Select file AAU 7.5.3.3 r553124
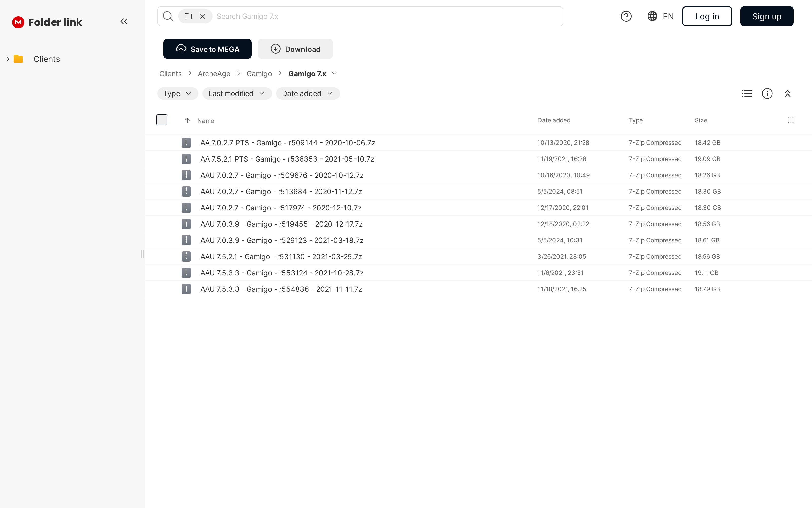The height and width of the screenshot is (508, 812). [x=479, y=273]
